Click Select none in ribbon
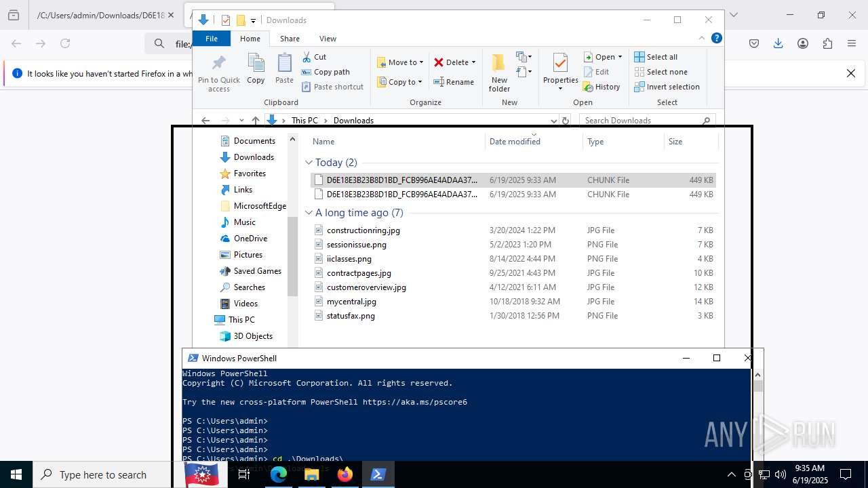Image resolution: width=868 pixels, height=488 pixels. pyautogui.click(x=660, y=72)
